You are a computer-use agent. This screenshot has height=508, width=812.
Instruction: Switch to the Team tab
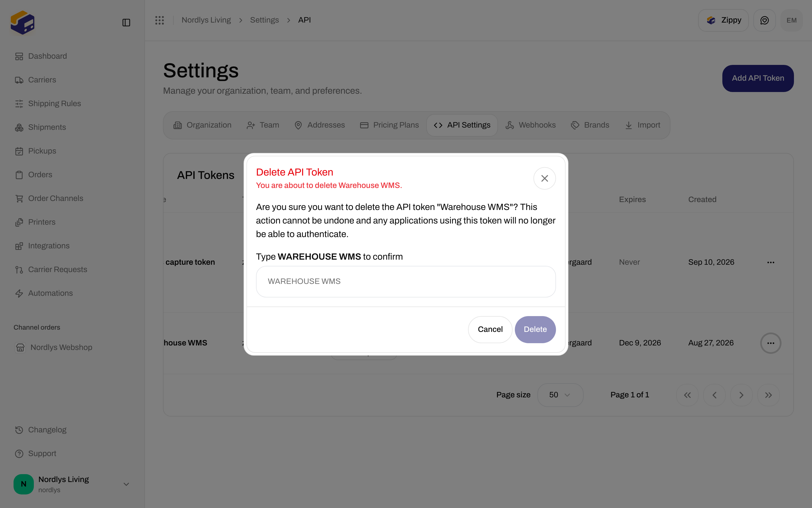pos(263,125)
